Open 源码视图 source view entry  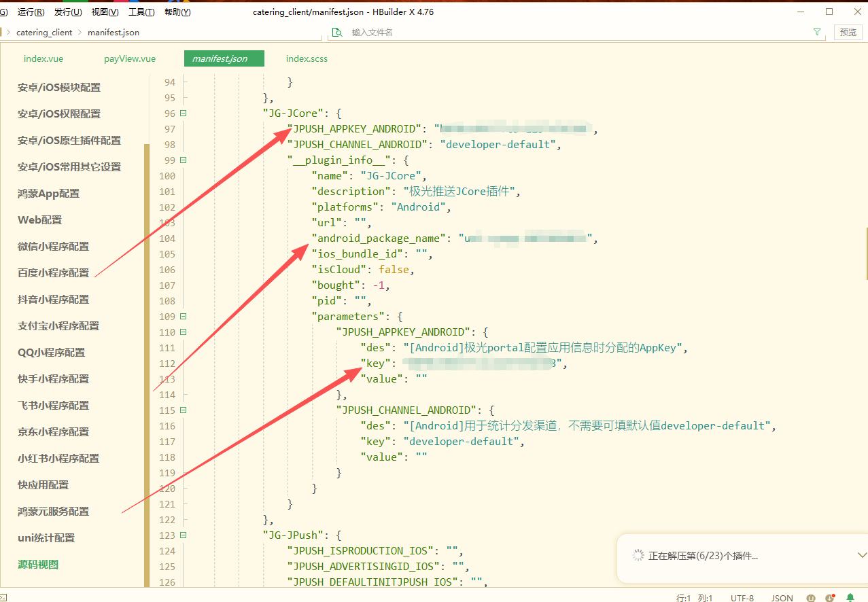point(38,565)
